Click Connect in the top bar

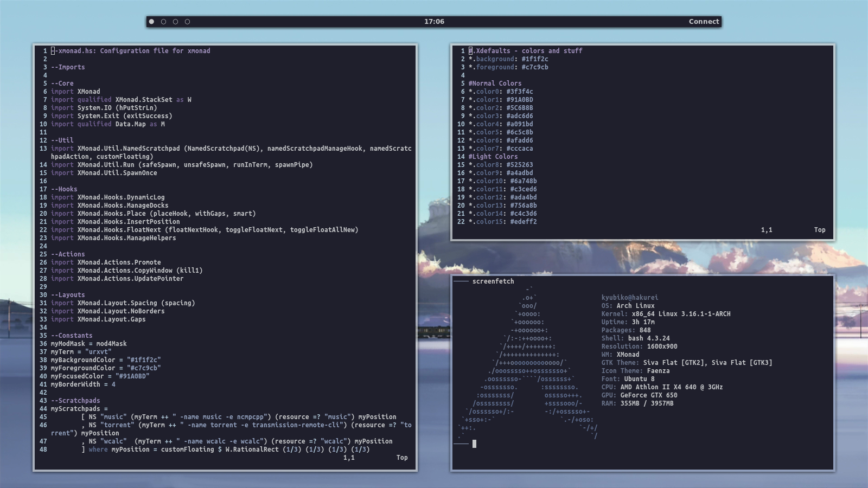[704, 22]
